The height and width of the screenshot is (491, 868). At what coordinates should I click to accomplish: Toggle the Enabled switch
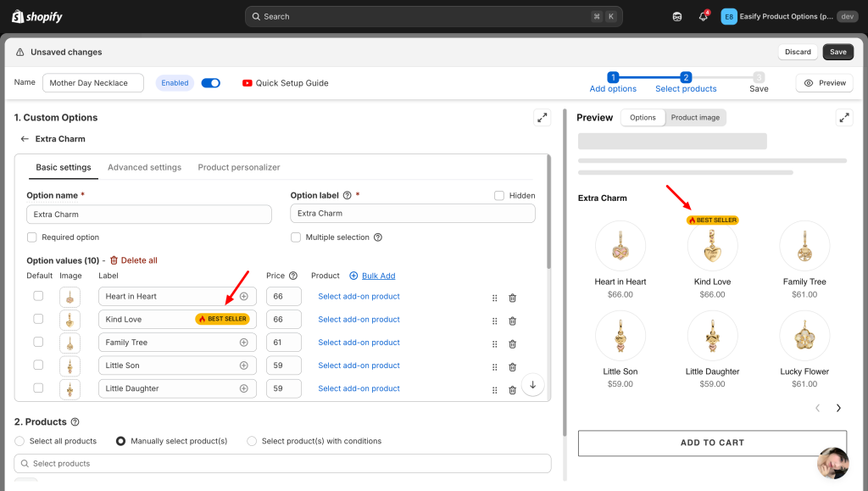(211, 83)
